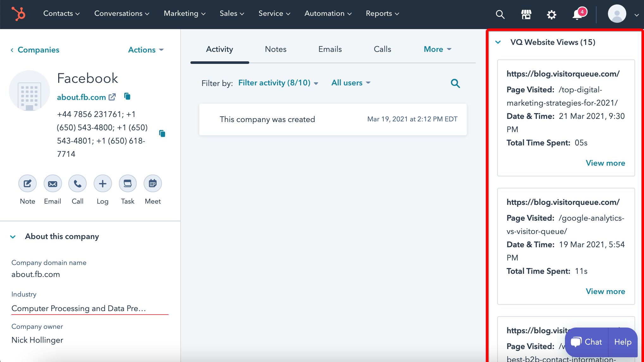View more for the top-digital-marketing-strategies visit
The image size is (644, 362).
[x=605, y=163]
